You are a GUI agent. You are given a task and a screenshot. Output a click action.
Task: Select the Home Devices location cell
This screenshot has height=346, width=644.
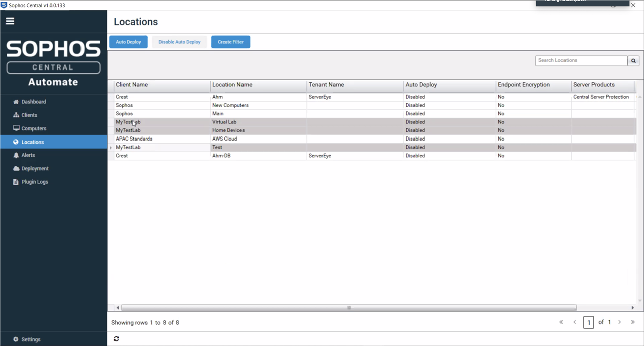tap(259, 130)
